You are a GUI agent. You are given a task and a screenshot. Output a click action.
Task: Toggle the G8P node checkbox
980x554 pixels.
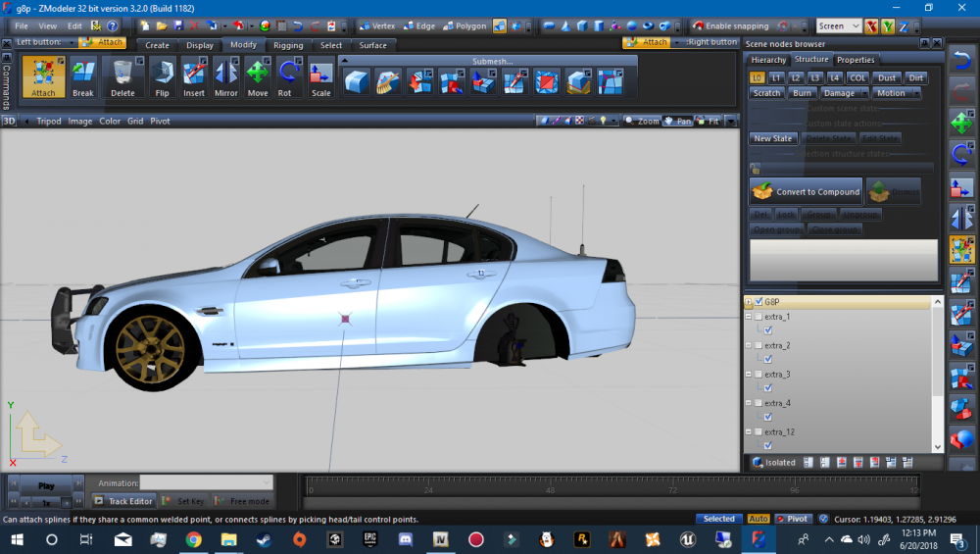tap(759, 302)
